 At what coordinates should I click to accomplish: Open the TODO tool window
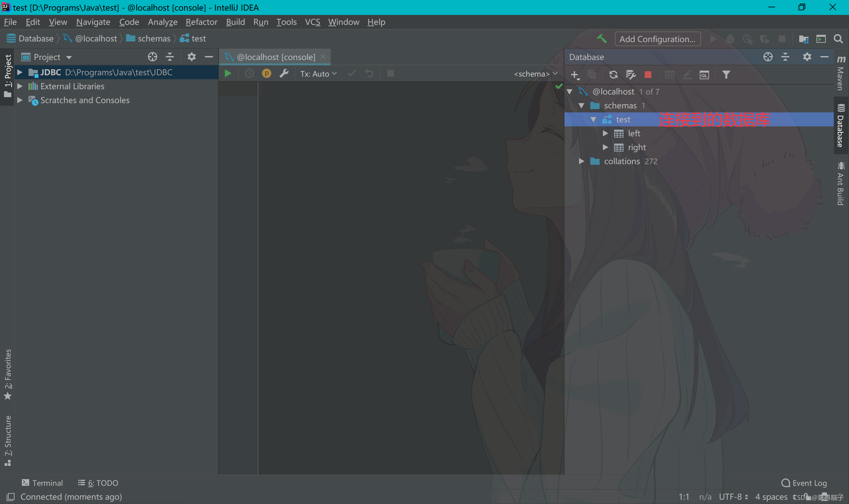98,482
